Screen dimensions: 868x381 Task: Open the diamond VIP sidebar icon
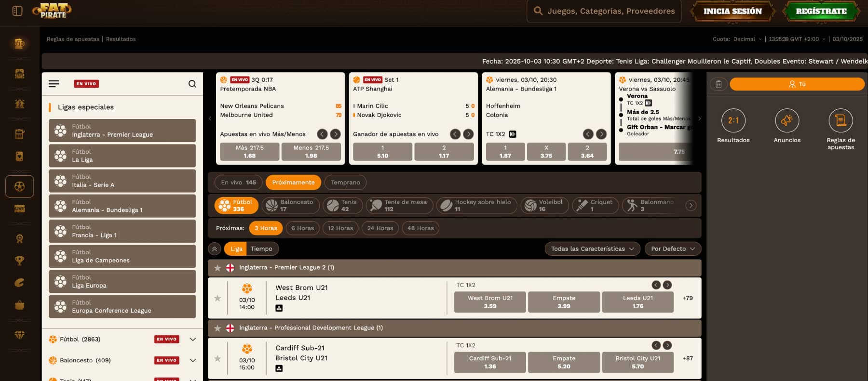[x=19, y=335]
